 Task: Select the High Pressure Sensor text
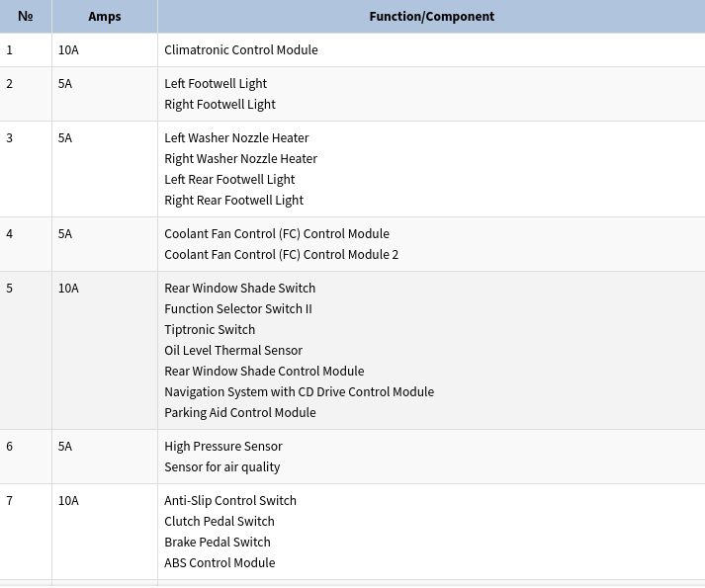[223, 447]
